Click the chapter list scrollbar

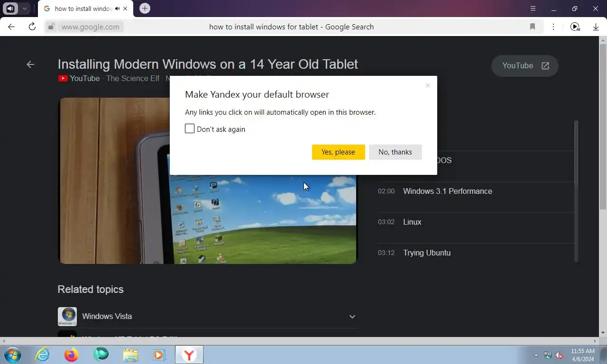click(576, 153)
